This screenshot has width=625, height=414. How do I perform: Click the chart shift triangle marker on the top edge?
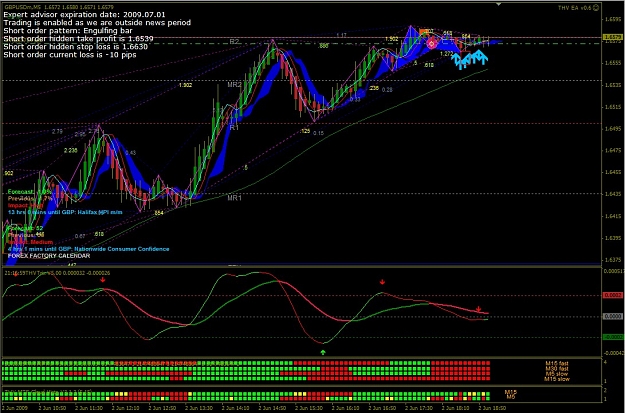coord(498,4)
